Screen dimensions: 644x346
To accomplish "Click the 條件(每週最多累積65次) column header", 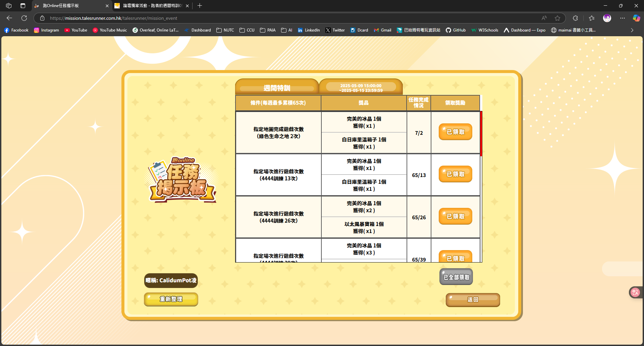I will [278, 103].
